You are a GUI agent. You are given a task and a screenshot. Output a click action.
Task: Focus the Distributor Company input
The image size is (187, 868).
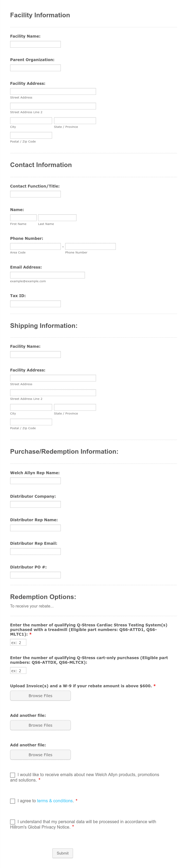point(35,504)
